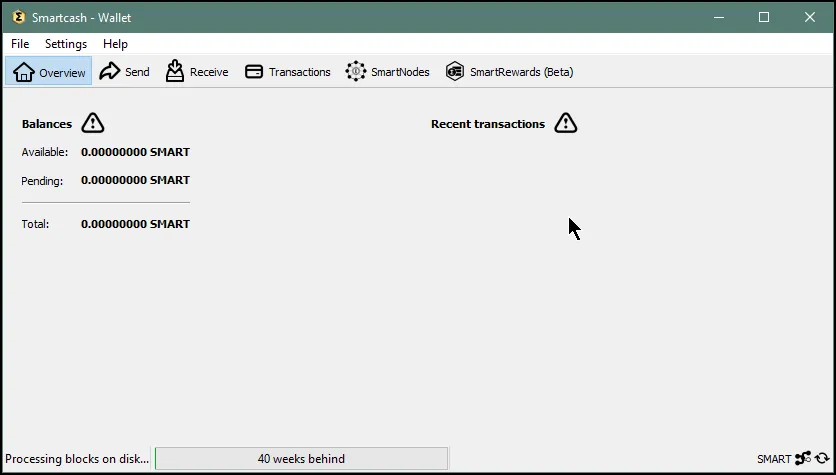Click the network connections icon in status bar
Screen dimensions: 836x475
pyautogui.click(x=803, y=458)
